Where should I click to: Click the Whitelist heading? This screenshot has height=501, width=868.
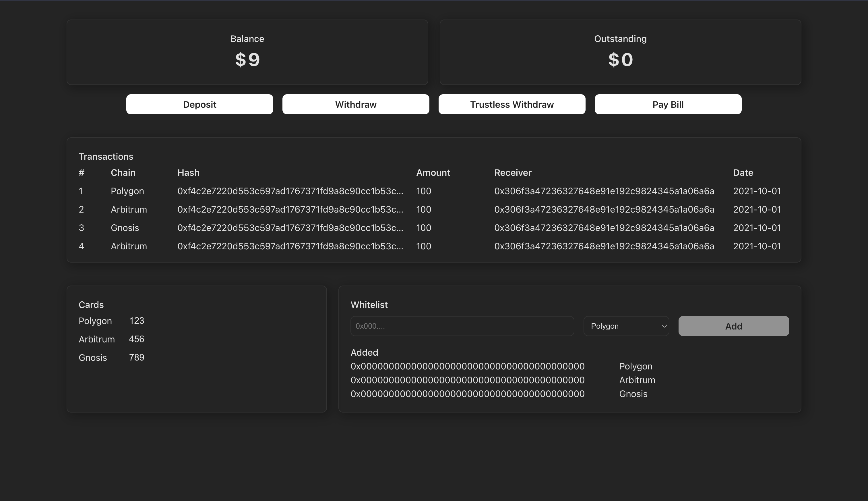coord(369,305)
